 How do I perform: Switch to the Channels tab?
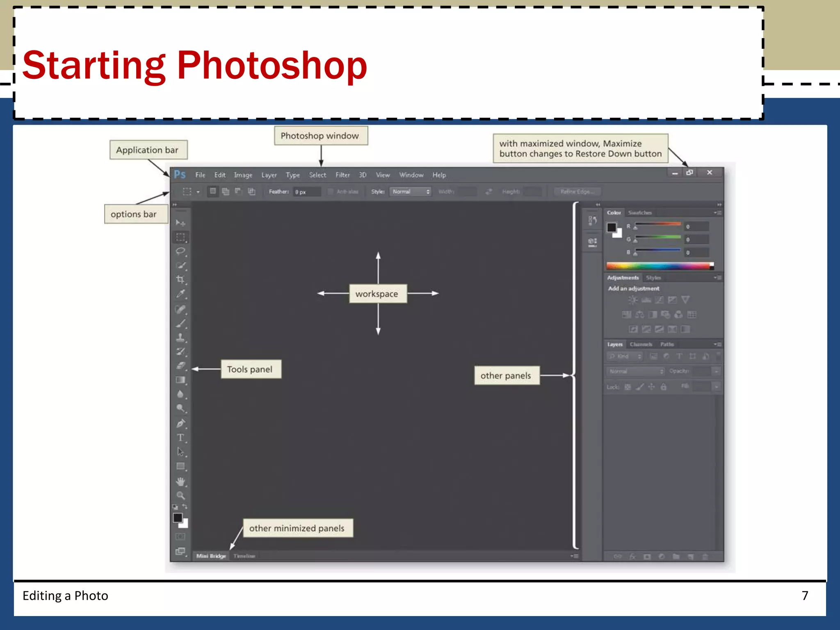coord(641,345)
